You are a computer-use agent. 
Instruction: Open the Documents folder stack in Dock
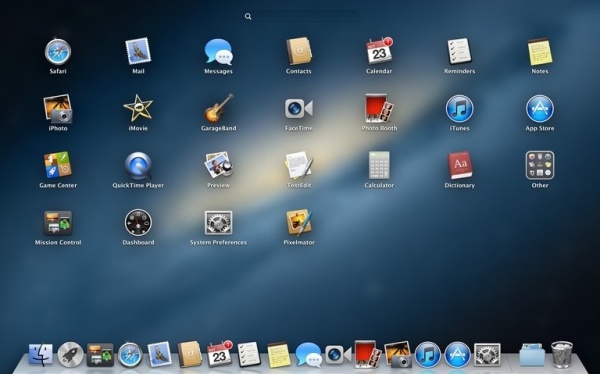click(x=532, y=354)
